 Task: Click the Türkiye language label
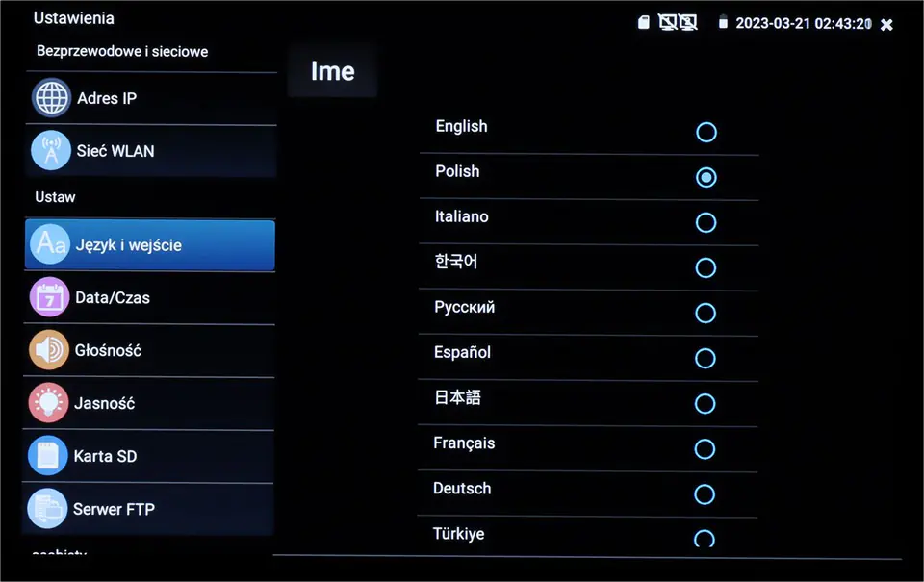coord(458,534)
